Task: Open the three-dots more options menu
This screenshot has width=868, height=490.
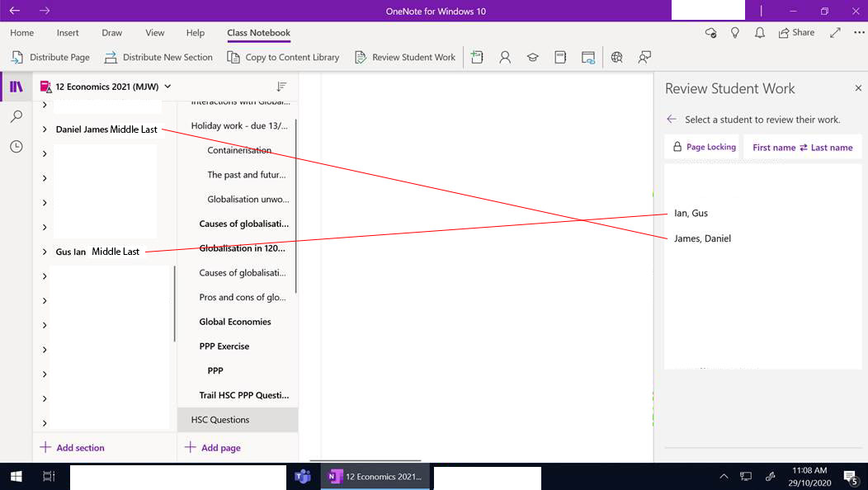Action: pos(859,33)
